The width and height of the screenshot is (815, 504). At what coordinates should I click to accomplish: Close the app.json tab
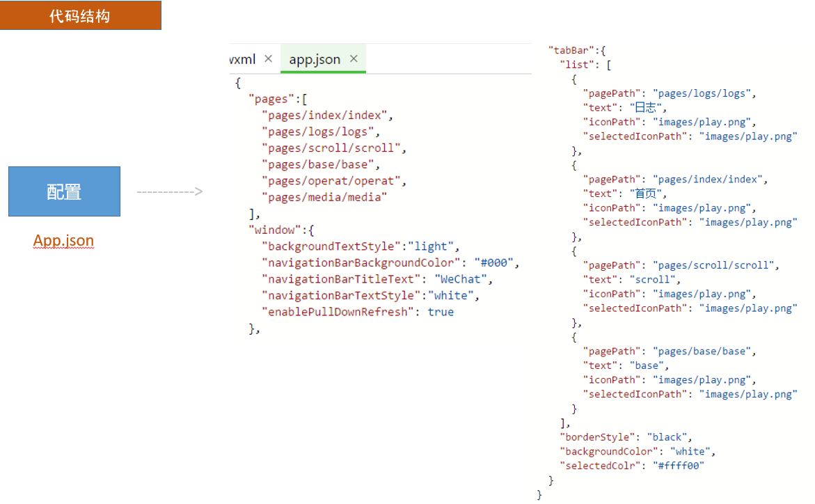(354, 58)
